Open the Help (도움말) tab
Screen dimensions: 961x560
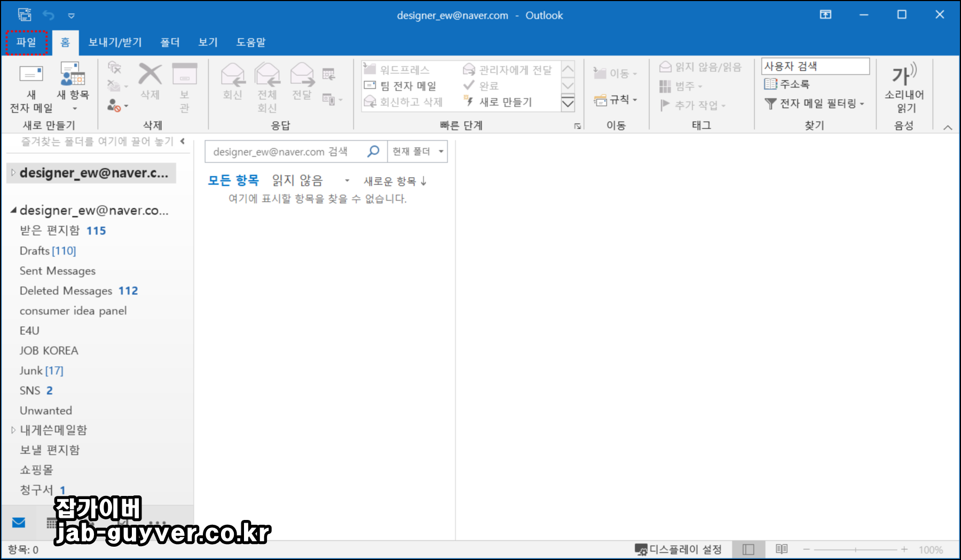pos(251,42)
